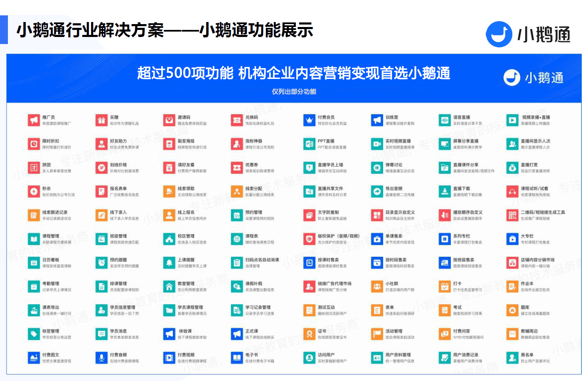The image size is (588, 381).
Task: Select the 弹幕讨论 bullet chat icon
Action: tap(377, 167)
